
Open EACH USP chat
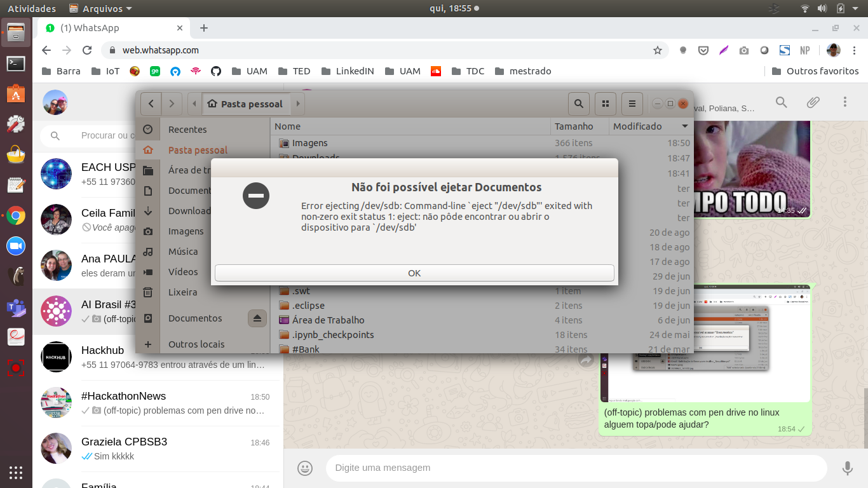[x=85, y=175]
